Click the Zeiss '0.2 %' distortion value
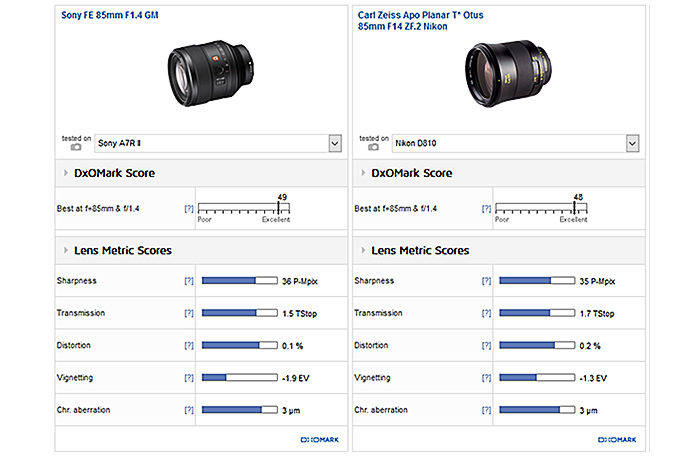 pos(590,346)
